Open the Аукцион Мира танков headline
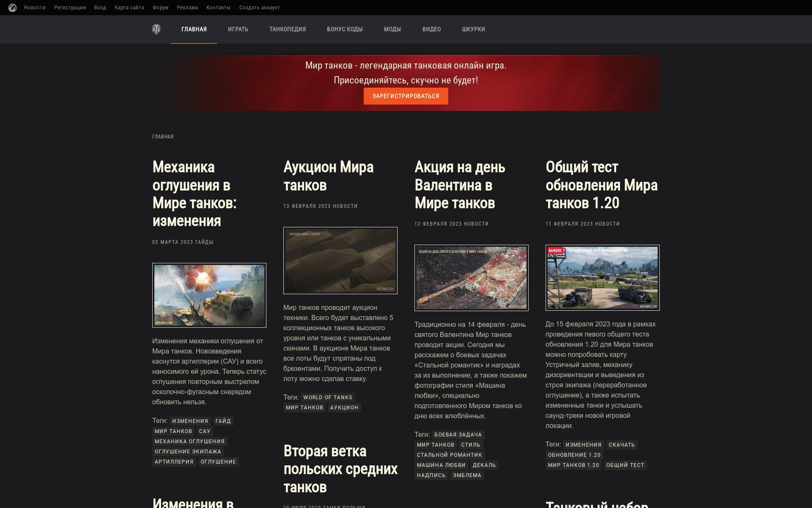This screenshot has width=812, height=508. pyautogui.click(x=328, y=176)
